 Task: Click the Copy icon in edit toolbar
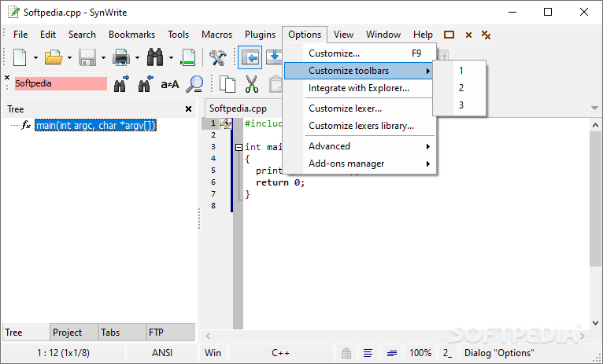click(x=228, y=83)
